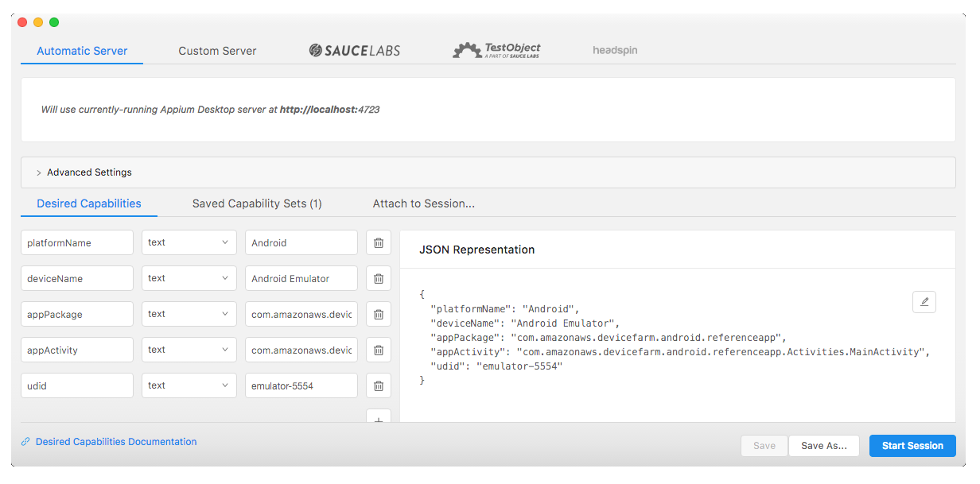
Task: Delete the deviceName capability row
Action: pyautogui.click(x=379, y=279)
